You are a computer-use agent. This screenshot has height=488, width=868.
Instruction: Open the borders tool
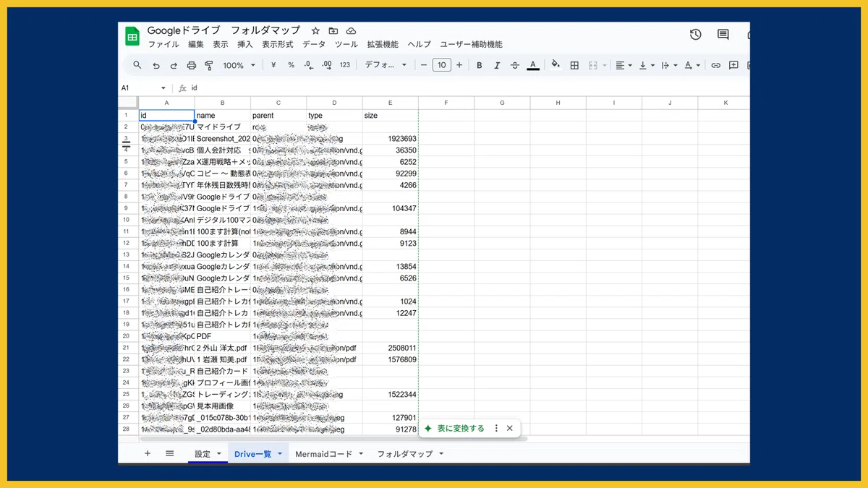pos(574,65)
